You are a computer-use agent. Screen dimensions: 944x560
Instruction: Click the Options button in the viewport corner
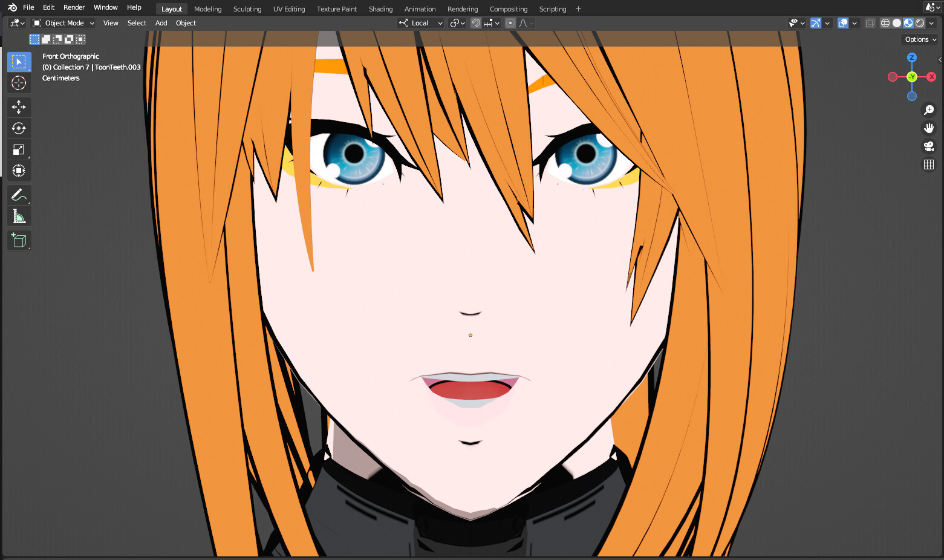(919, 39)
